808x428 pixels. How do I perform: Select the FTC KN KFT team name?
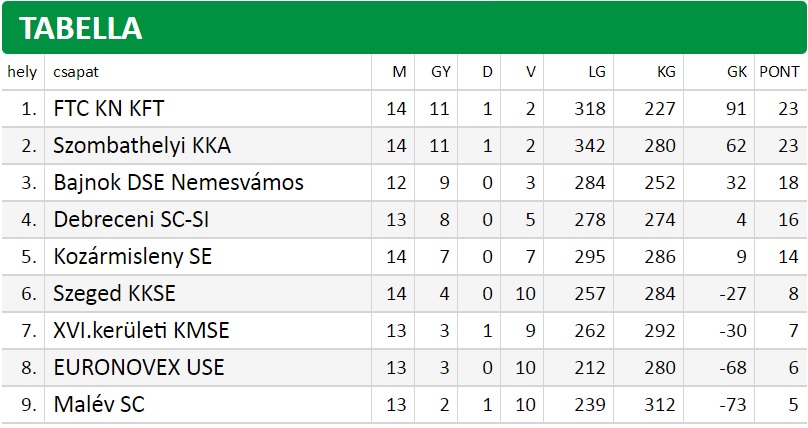pyautogui.click(x=109, y=109)
